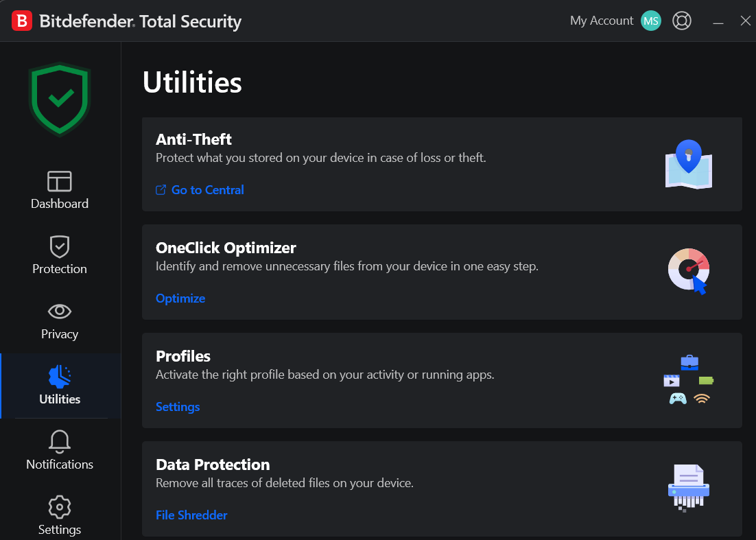Viewport: 756px width, 540px height.
Task: Click the green shield status icon
Action: pos(60,99)
